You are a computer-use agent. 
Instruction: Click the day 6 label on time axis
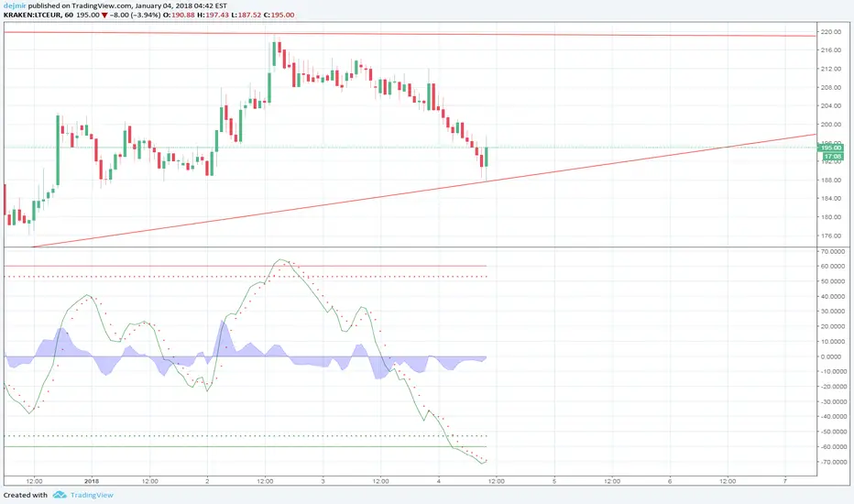670,481
